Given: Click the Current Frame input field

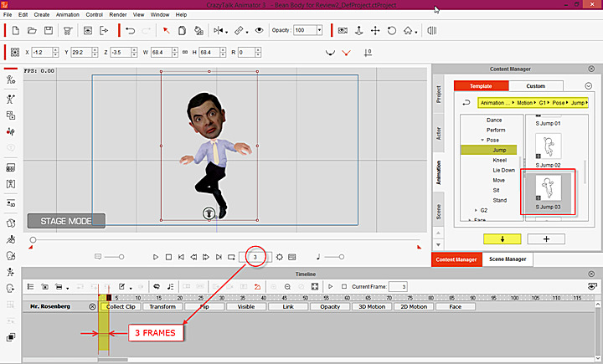Looking at the screenshot, I should (x=398, y=287).
